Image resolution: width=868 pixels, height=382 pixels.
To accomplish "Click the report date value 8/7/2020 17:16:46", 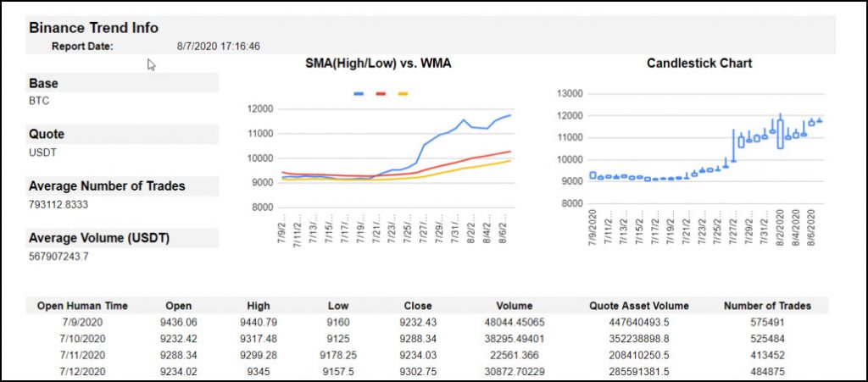I will 219,46.
